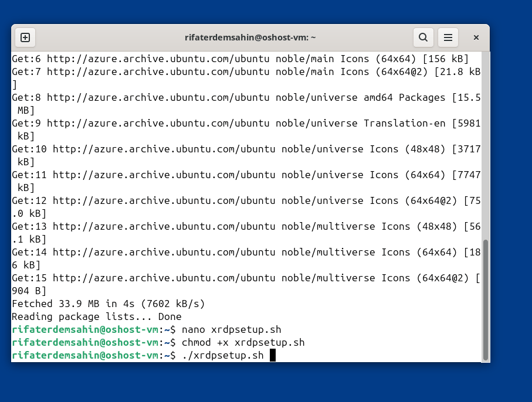Click the nano xrdpsetup.sh command line
This screenshot has height=402, width=532.
[x=147, y=329]
